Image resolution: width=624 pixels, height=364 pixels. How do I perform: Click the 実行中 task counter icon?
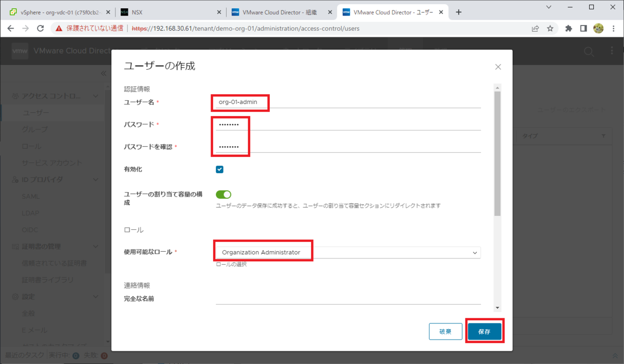tap(75, 356)
